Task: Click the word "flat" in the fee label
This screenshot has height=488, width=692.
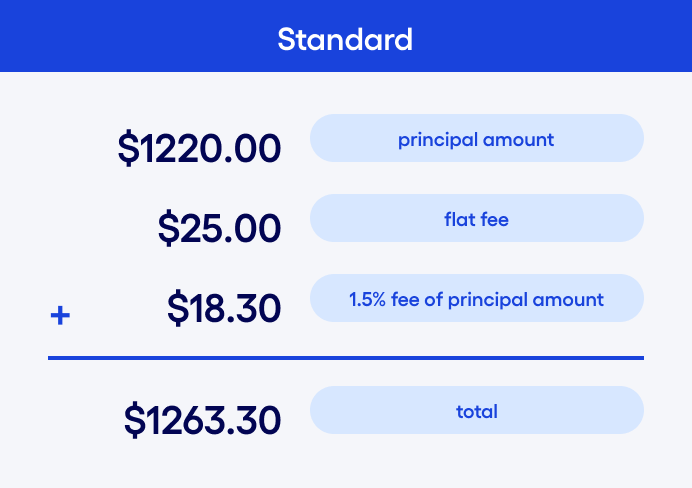Action: 458,219
